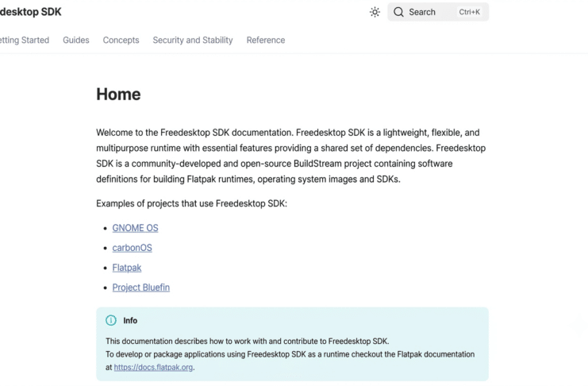Click the magnifying glass search icon

click(x=398, y=12)
